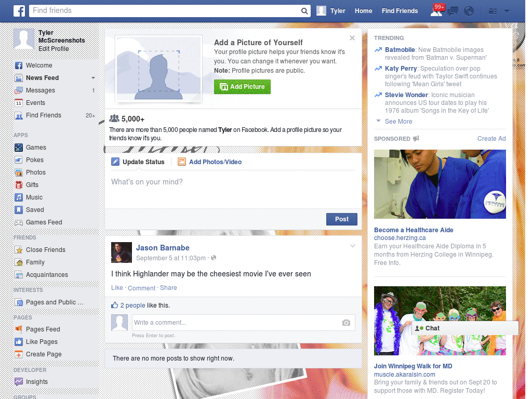Click the Welcome sidebar icon
This screenshot has width=532, height=399.
[x=19, y=65]
